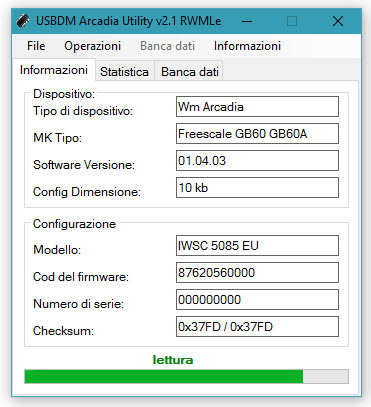Minimize the USBDM Arcadia Utility window
This screenshot has width=371, height=407.
click(247, 21)
